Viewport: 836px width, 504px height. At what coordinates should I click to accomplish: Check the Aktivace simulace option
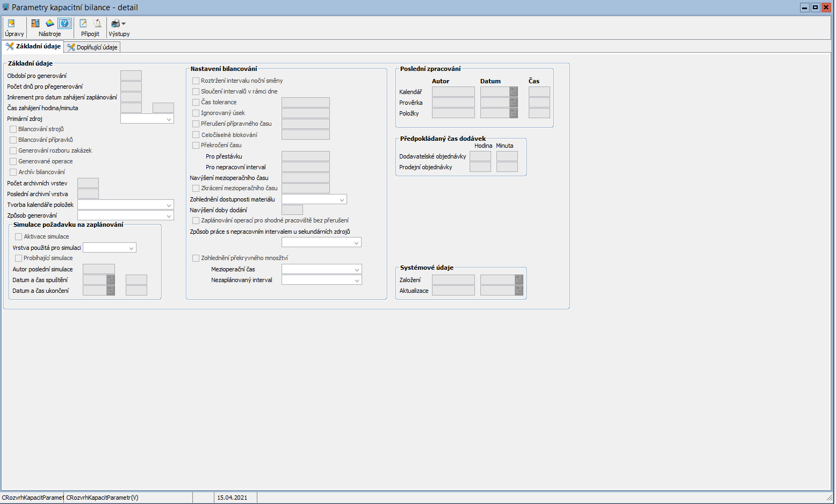[x=19, y=237]
